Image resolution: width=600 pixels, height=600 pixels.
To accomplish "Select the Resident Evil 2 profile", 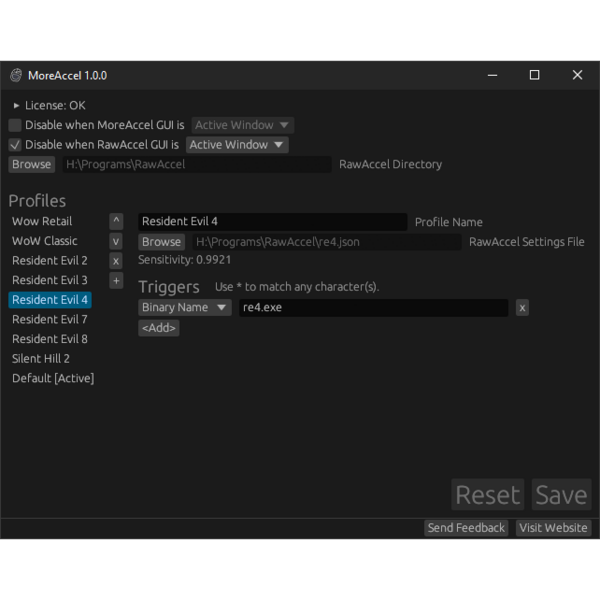I will pyautogui.click(x=50, y=261).
